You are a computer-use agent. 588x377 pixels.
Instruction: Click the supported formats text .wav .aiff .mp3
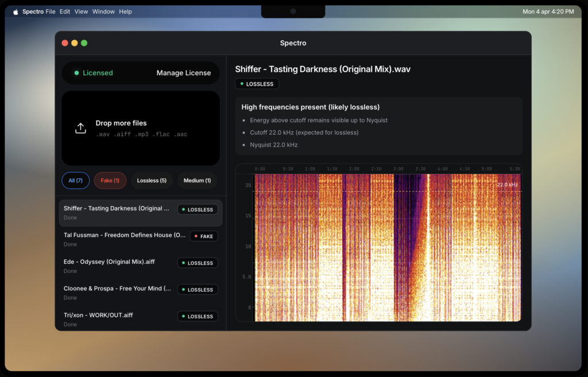point(141,134)
